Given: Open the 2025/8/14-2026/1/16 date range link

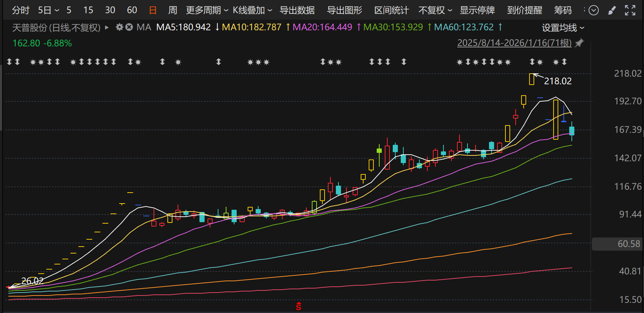Looking at the screenshot, I should (x=514, y=43).
